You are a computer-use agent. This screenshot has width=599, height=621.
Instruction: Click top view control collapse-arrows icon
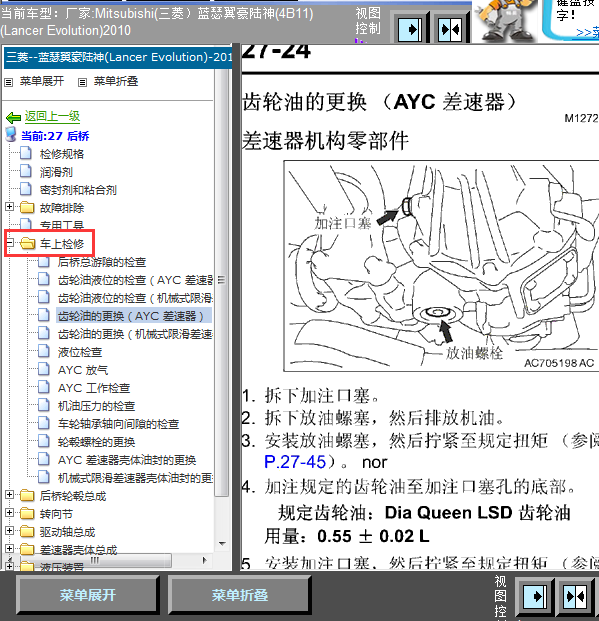pyautogui.click(x=450, y=29)
